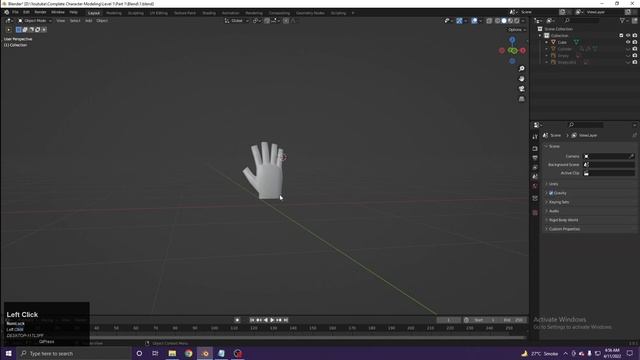Image resolution: width=640 pixels, height=360 pixels.
Task: Open the Texture properties tab
Action: tap(535, 213)
